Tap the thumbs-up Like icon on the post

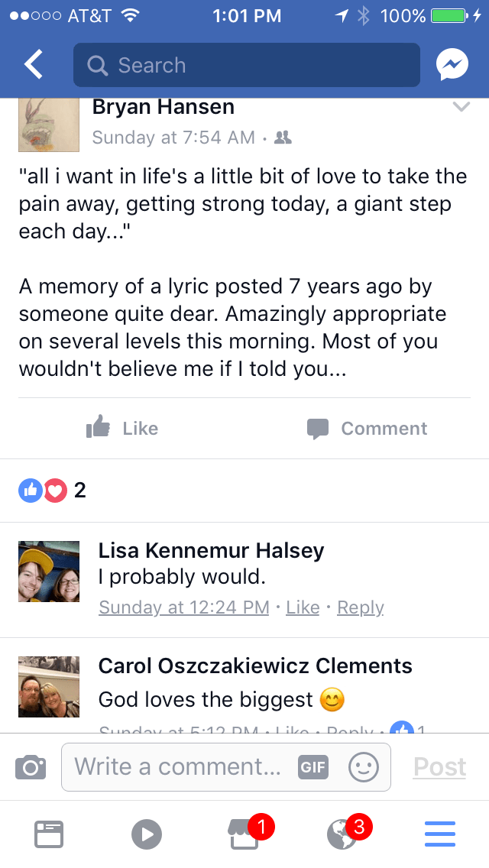(99, 429)
